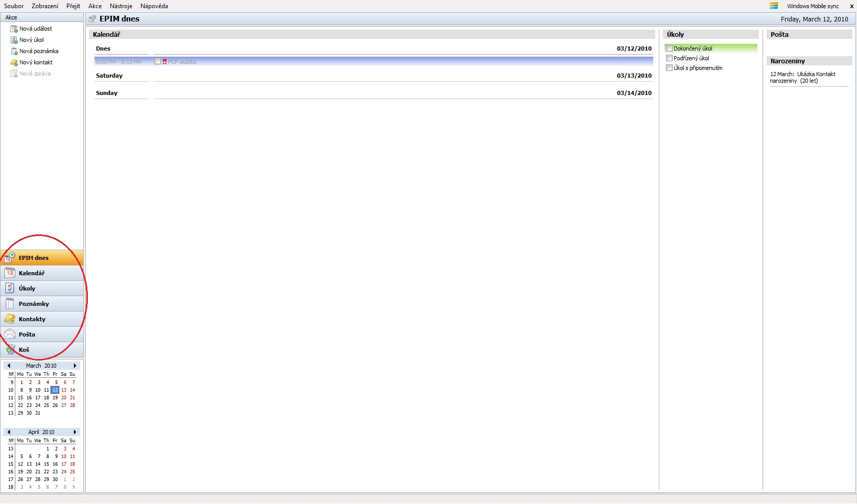Go to next month from March 2010

point(75,366)
